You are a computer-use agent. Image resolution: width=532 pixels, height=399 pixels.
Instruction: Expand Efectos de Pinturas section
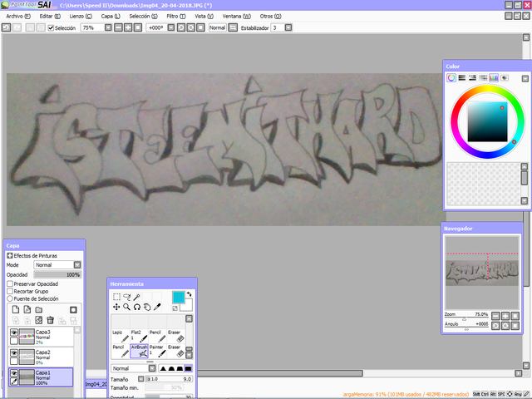tap(10, 255)
